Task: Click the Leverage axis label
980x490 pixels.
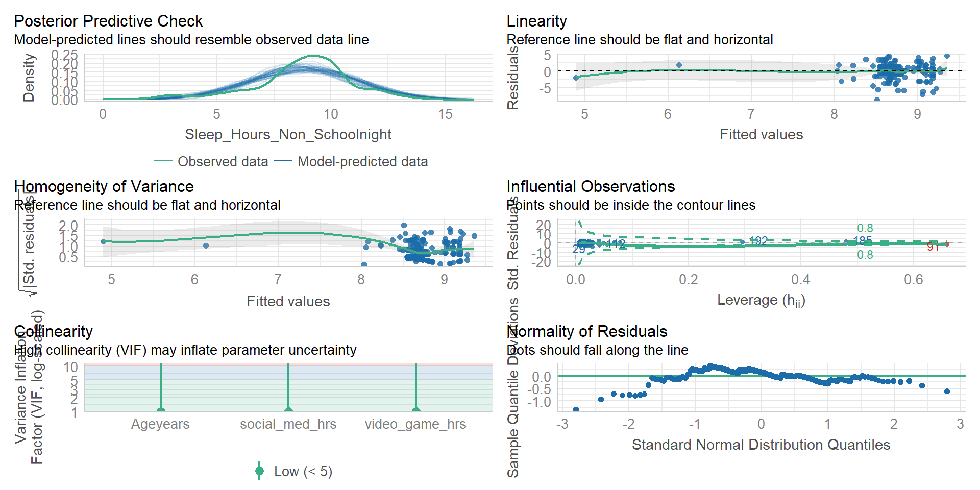Action: pos(761,300)
